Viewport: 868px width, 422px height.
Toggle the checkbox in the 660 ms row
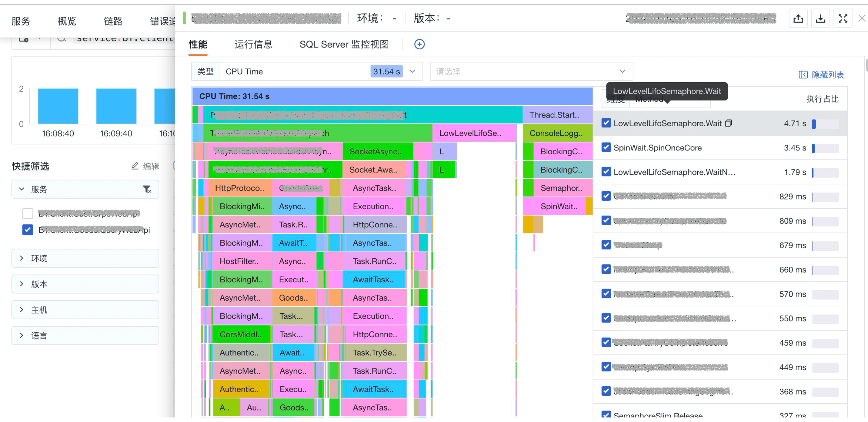click(x=606, y=269)
